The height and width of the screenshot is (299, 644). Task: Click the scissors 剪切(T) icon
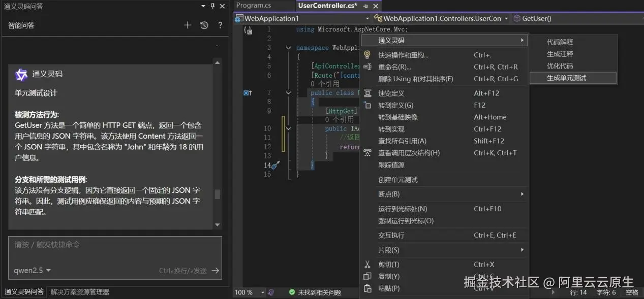tap(367, 264)
